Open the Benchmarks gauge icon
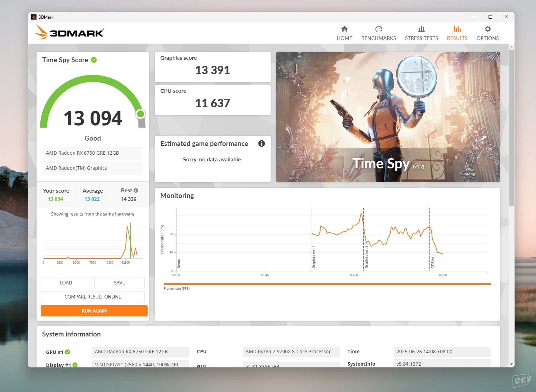Viewport: 536px width, 392px height. pyautogui.click(x=379, y=29)
